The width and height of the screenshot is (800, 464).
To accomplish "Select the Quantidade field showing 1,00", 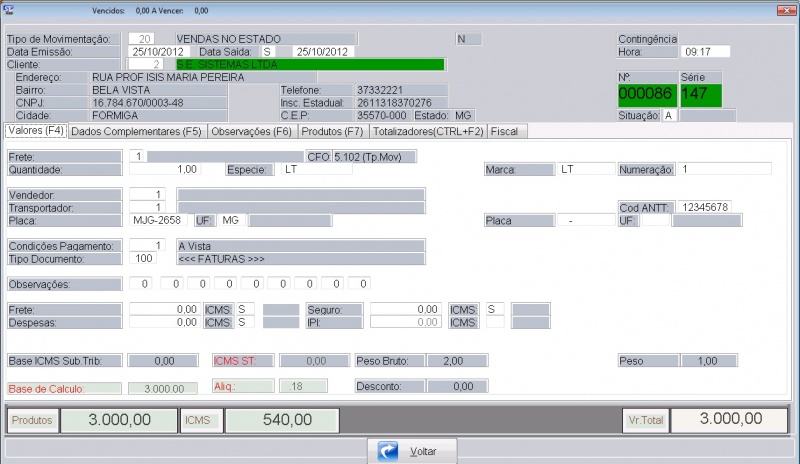I will [166, 169].
